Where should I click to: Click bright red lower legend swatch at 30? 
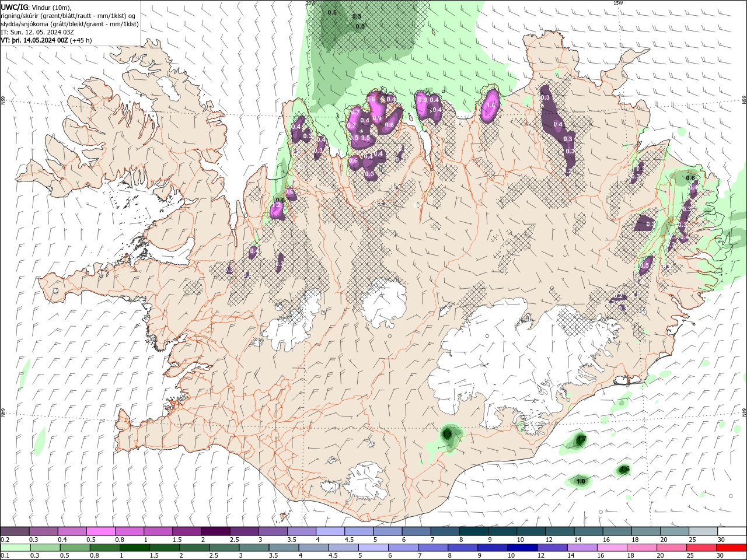(x=731, y=547)
